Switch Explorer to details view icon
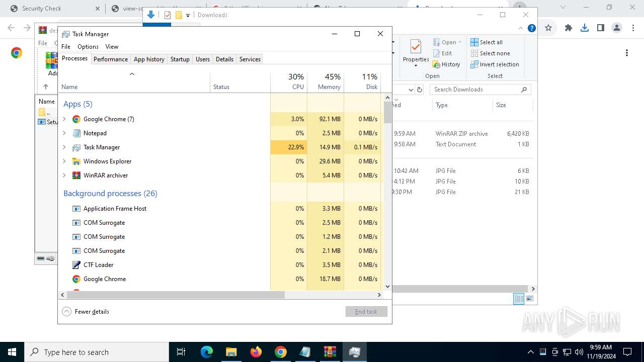This screenshot has height=362, width=644. 519,299
